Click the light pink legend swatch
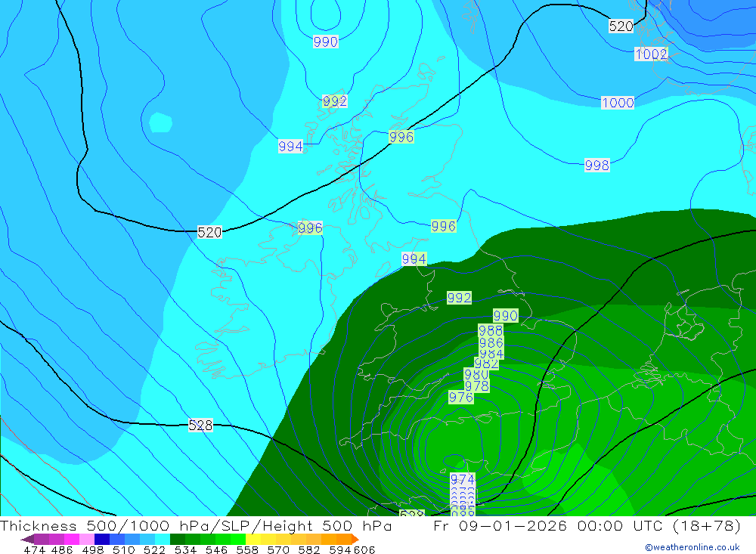Screen dimensions: 756x554 click(x=85, y=539)
